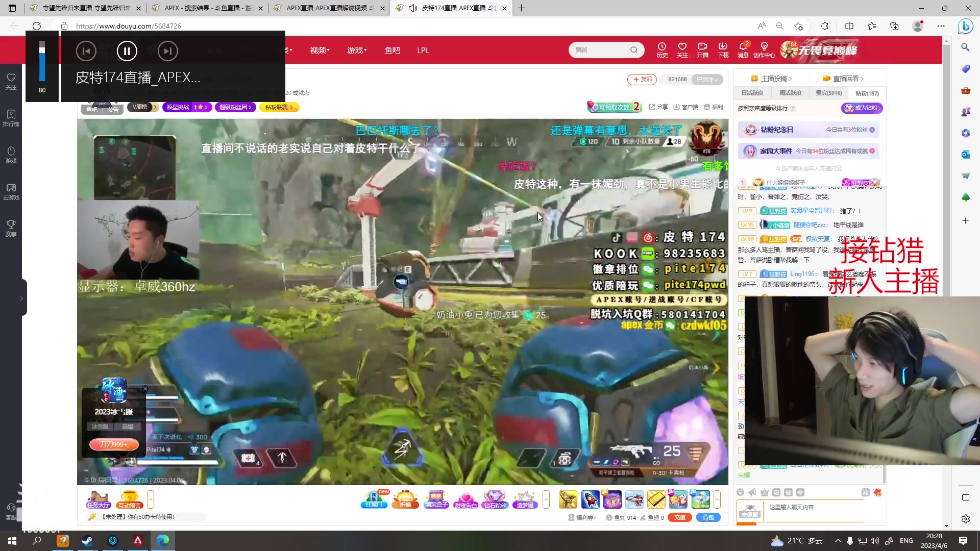Viewport: 980px width, 551px height.
Task: Click the V周榜 badge under streamer info
Action: pos(143,107)
